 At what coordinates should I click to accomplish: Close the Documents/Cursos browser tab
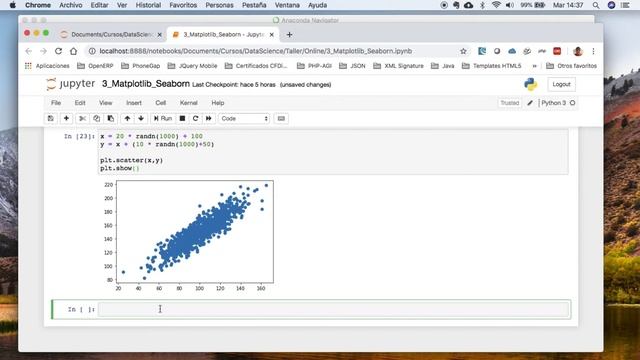click(x=160, y=35)
